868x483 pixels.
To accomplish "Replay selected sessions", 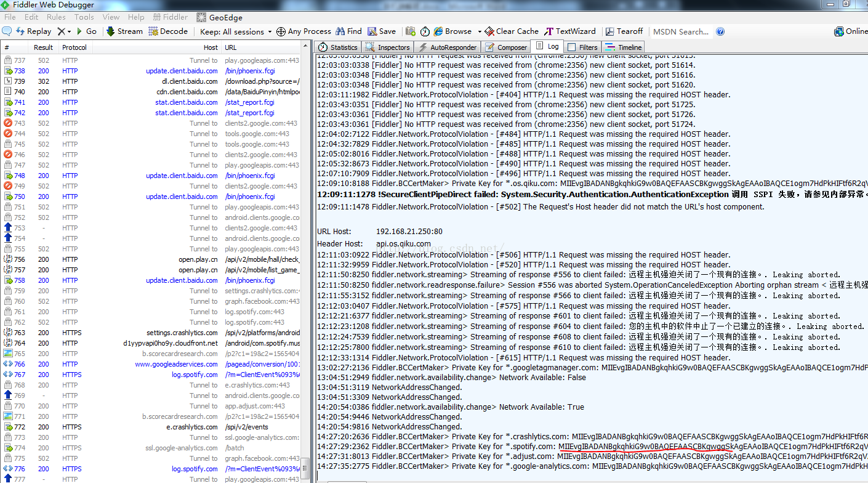I will click(x=34, y=31).
